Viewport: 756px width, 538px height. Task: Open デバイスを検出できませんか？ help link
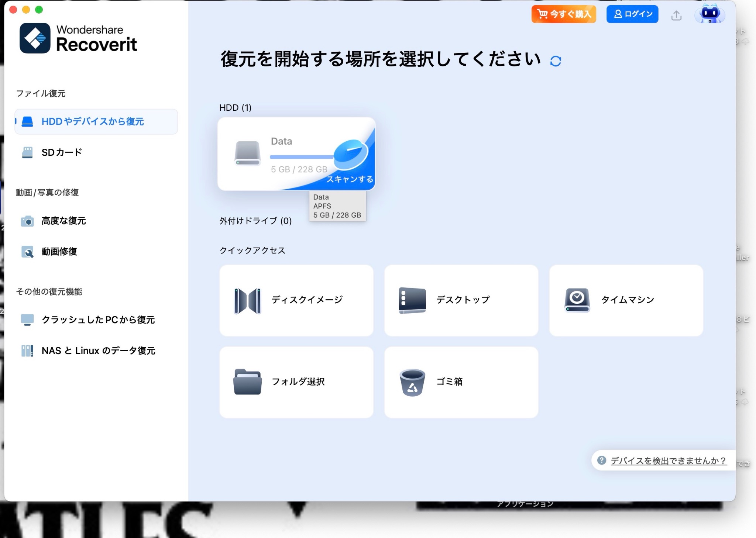click(669, 461)
